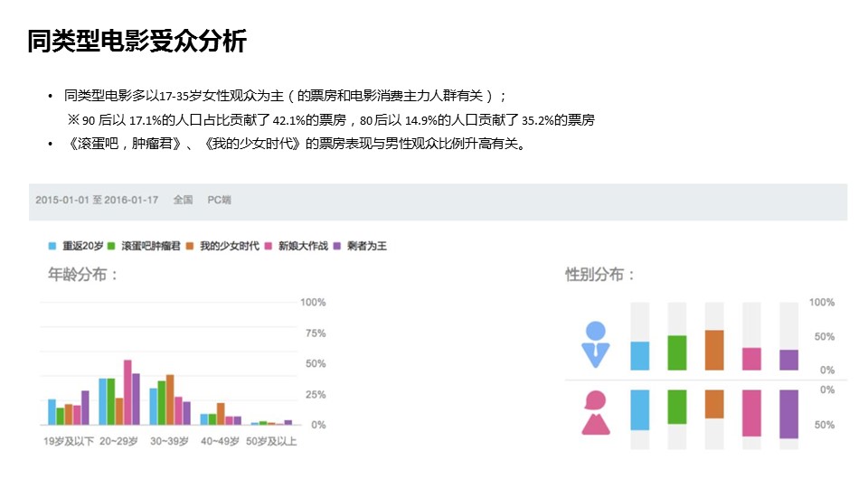Toggle the 滚蛋吧肿瘤君 green legend square
868x488 pixels.
[x=111, y=246]
